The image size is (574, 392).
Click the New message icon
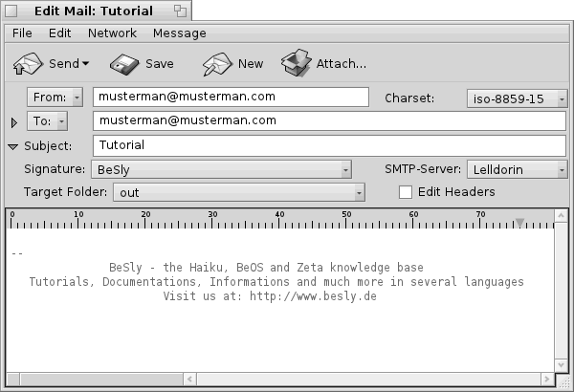click(217, 64)
